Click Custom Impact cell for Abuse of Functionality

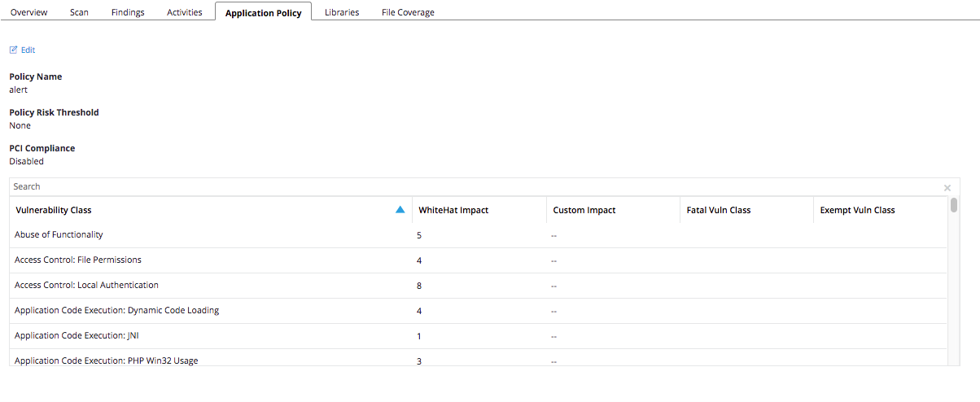pos(553,236)
